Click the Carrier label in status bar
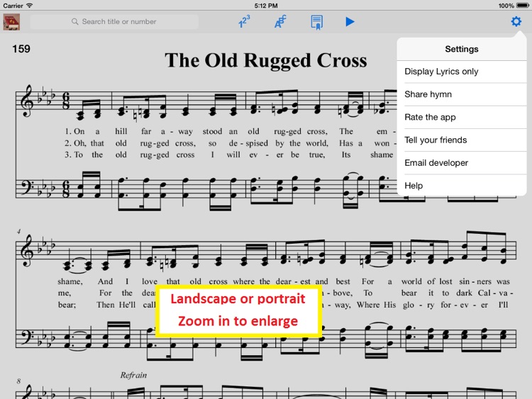Screen dimensions: 532x399 (13, 6)
